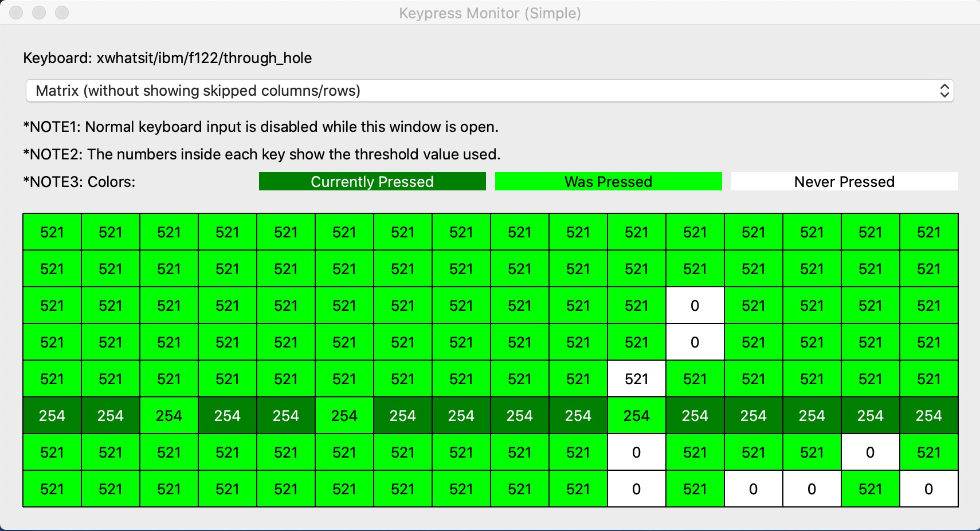
Task: Click the bright-green 254 cell below the white 521
Action: click(636, 416)
